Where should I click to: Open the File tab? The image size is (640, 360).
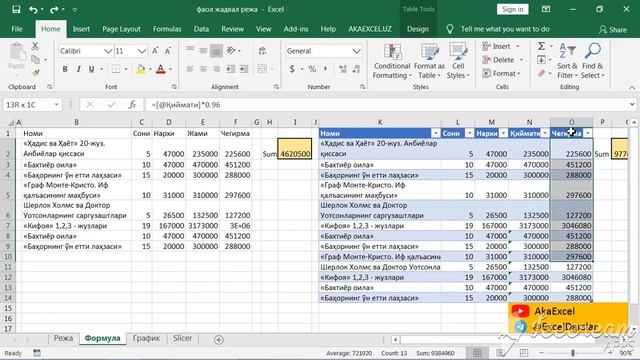[17, 29]
